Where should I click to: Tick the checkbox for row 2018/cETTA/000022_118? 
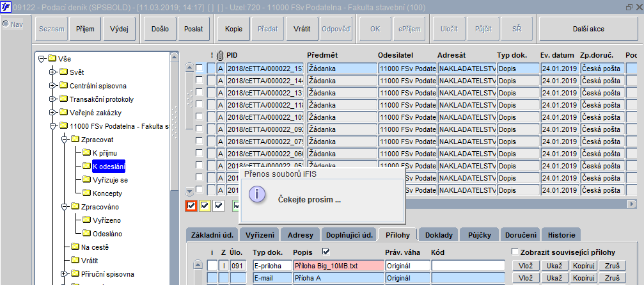coord(199,104)
